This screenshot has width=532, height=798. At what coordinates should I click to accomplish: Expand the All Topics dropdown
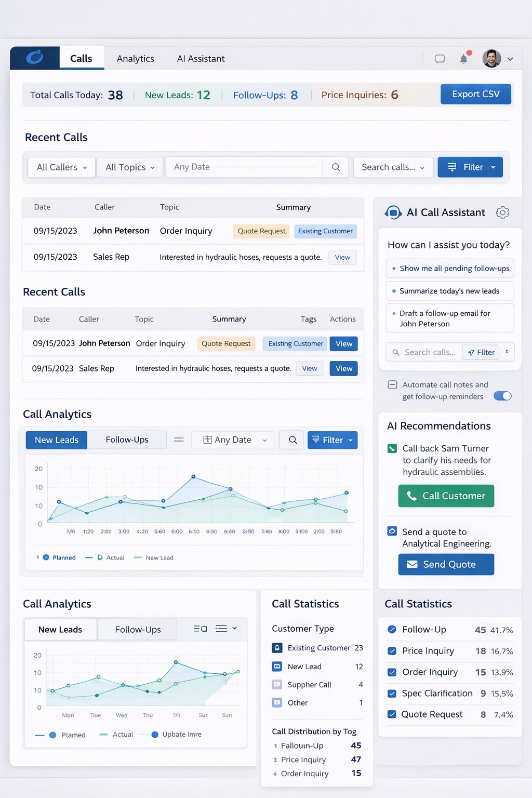point(130,167)
